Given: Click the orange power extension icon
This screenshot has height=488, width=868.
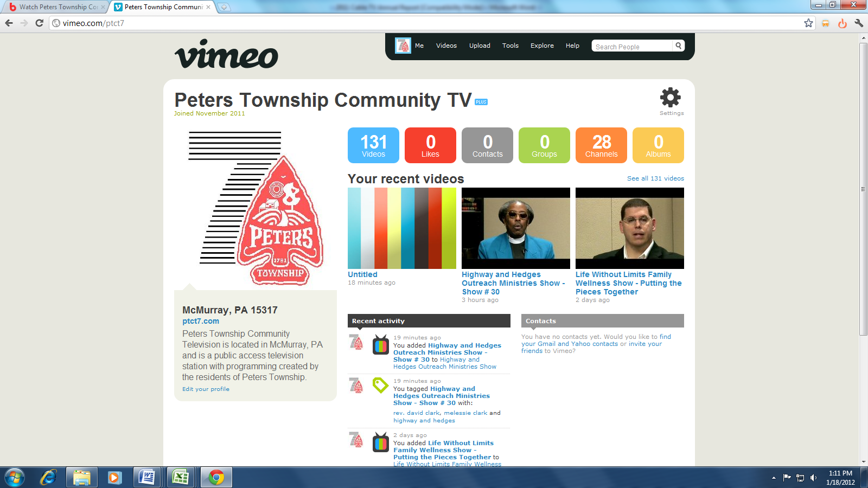Looking at the screenshot, I should coord(842,23).
